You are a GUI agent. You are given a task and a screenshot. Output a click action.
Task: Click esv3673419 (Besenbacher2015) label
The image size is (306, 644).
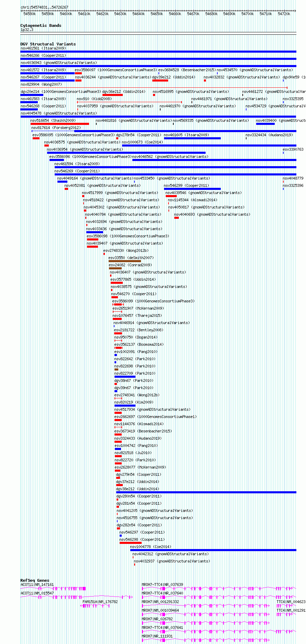[143, 431]
